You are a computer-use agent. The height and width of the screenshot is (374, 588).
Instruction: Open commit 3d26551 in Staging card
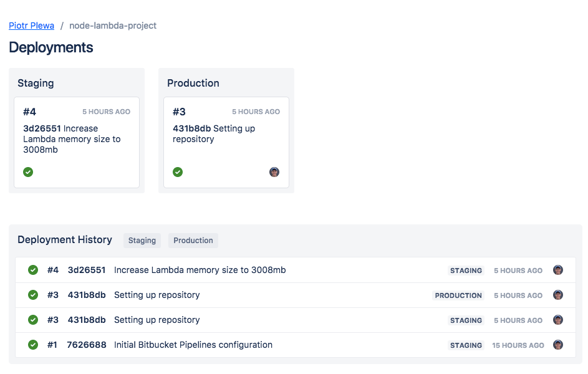coord(42,128)
